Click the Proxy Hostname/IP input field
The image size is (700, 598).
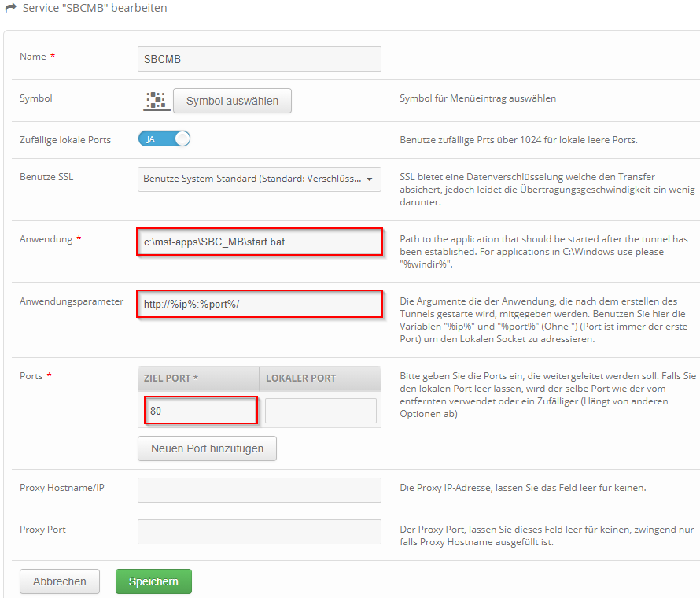[x=260, y=490]
